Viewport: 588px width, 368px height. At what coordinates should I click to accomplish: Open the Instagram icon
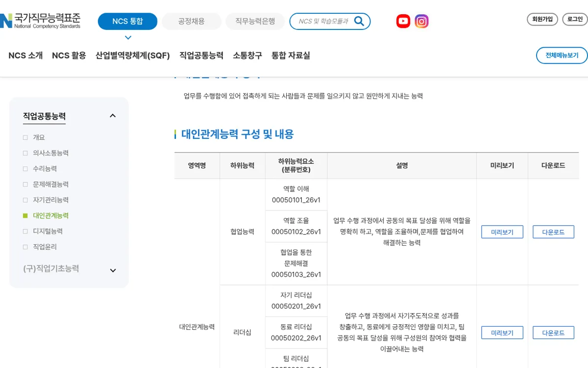[x=422, y=21]
